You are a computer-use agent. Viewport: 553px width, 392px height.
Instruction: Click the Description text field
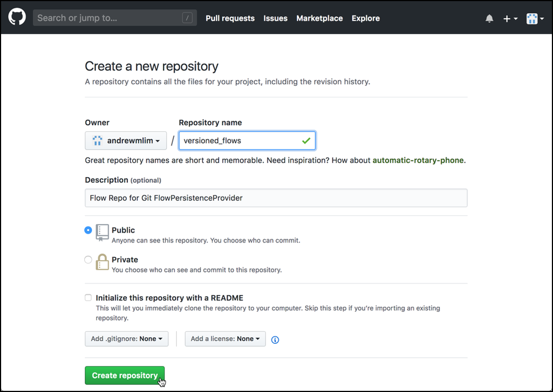click(x=276, y=198)
